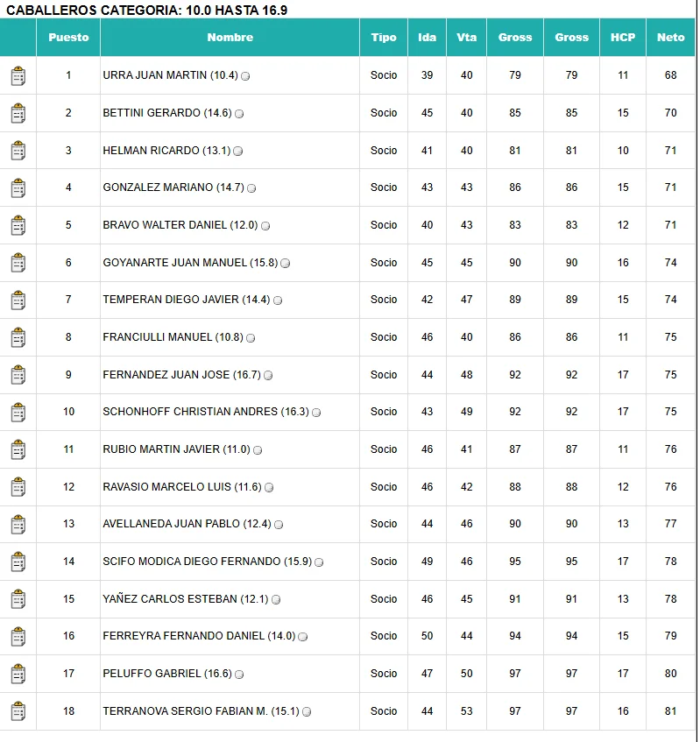Click golf ball icon next to GONZALEZ MARIANO
Viewport: 700px width, 742px height.
click(x=251, y=188)
